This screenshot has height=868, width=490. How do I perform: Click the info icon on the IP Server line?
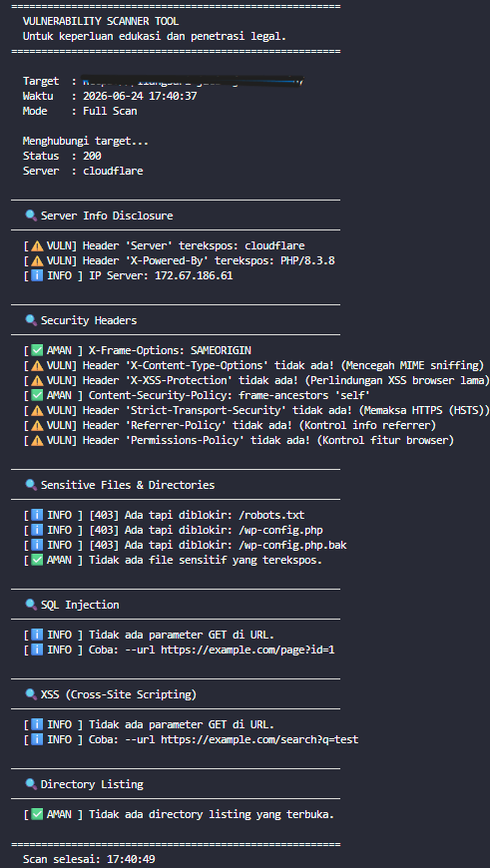tap(37, 275)
